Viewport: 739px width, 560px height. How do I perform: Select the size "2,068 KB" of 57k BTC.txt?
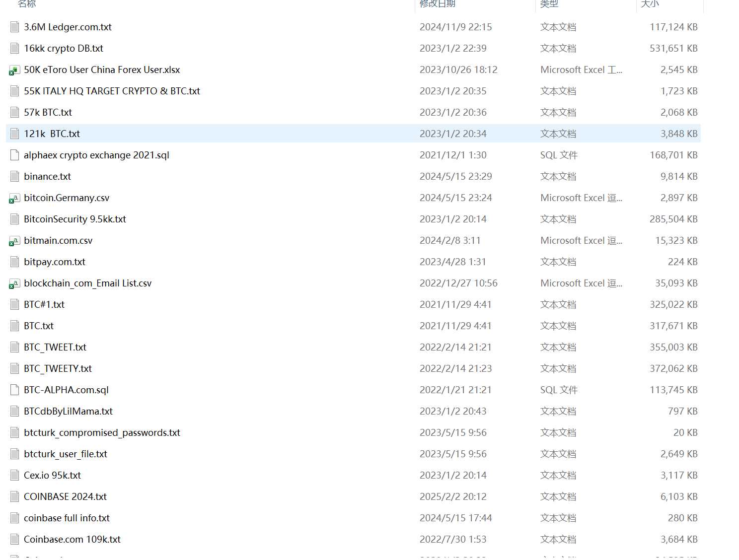[x=679, y=112]
